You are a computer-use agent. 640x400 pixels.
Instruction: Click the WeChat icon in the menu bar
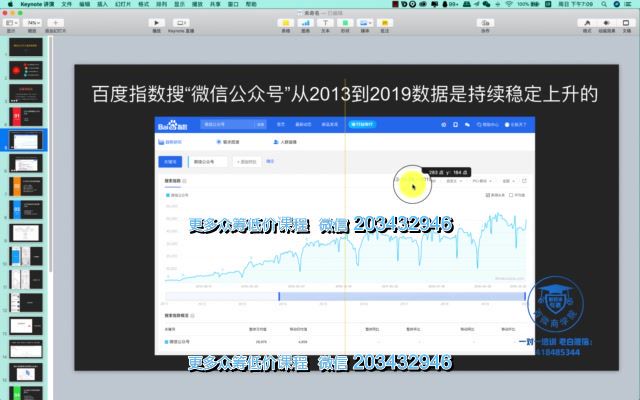coord(487,4)
